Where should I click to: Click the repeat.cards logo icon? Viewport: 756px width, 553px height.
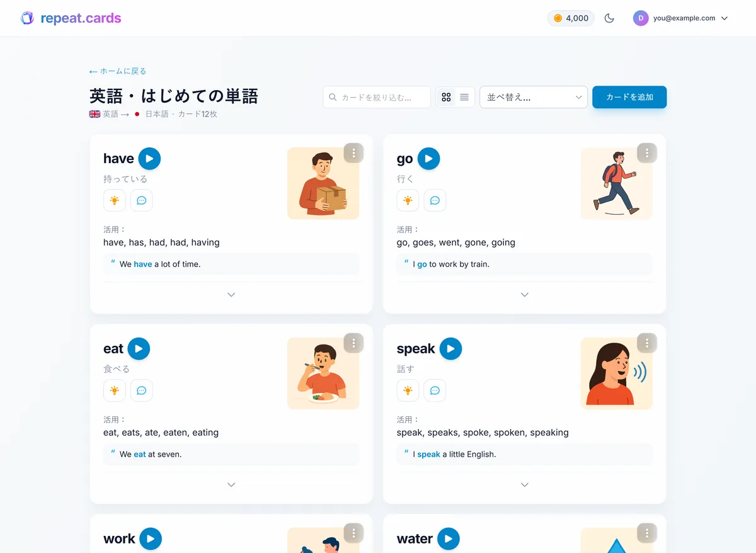tap(27, 18)
